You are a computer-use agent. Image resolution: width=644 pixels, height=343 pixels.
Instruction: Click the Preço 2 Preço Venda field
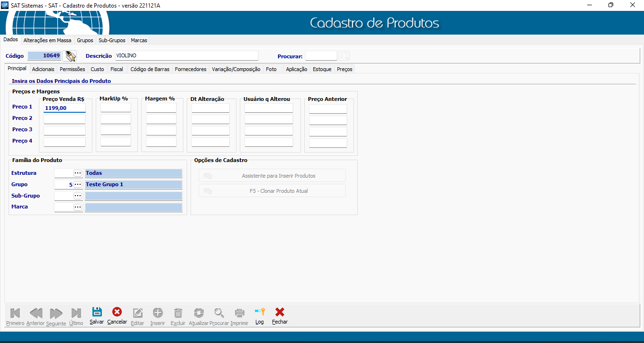[64, 119]
